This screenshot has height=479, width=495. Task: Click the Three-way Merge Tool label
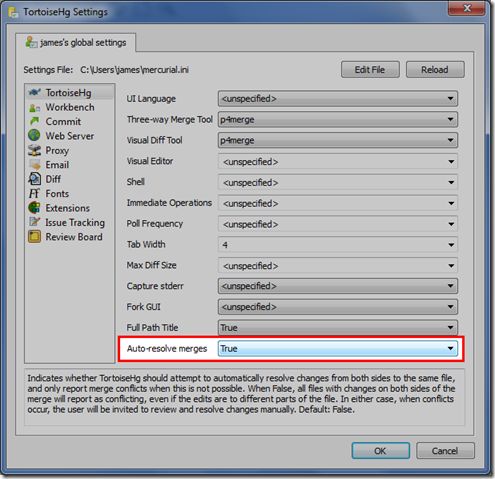tap(170, 120)
